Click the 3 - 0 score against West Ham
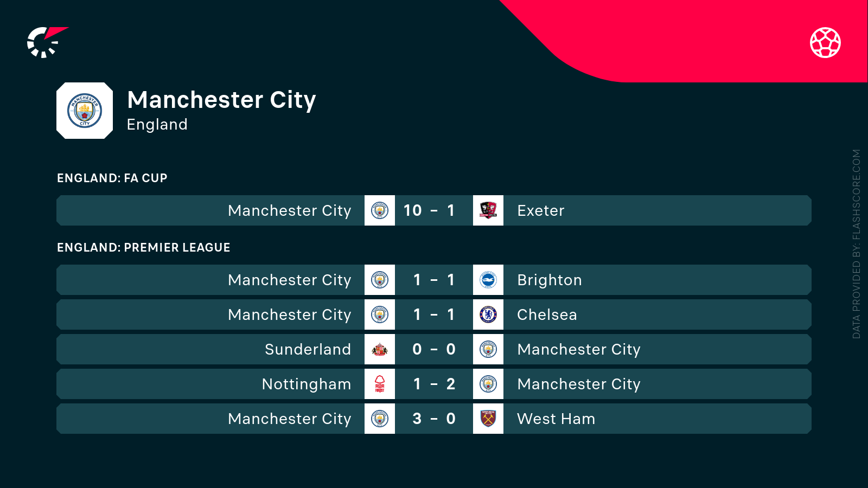 [x=434, y=419]
